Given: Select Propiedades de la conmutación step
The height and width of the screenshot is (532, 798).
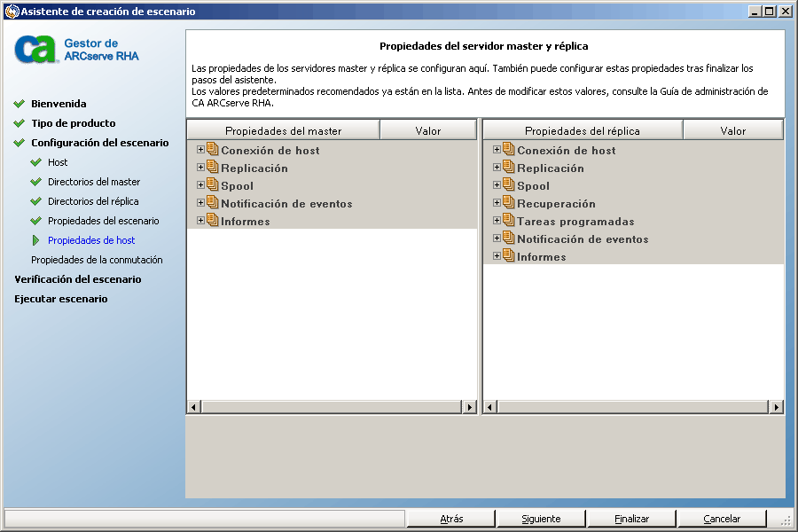Looking at the screenshot, I should click(97, 260).
